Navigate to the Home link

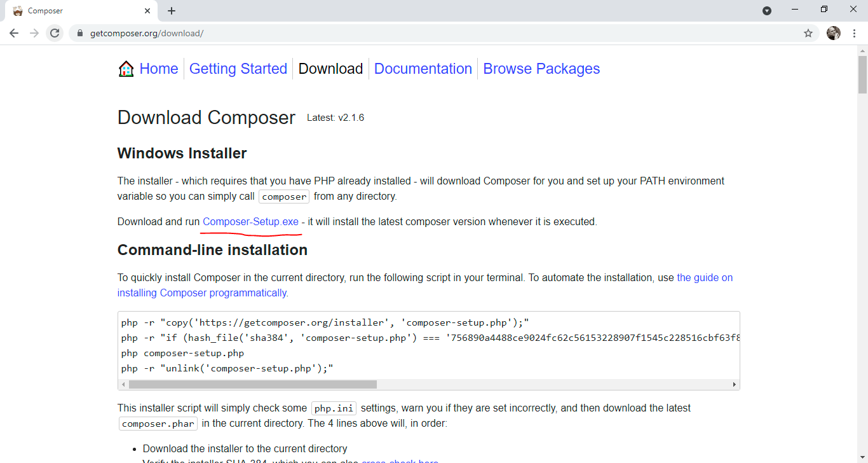159,69
